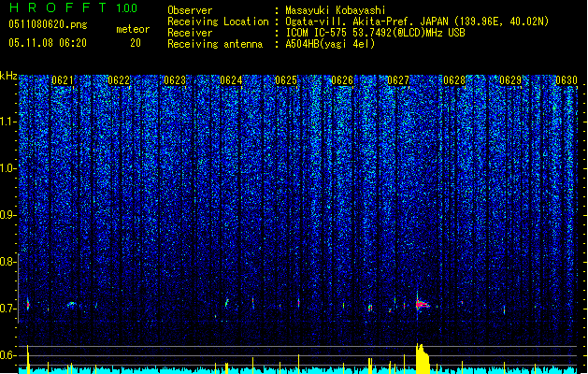Image resolution: width=588 pixels, height=374 pixels.
Task: Click the 1.0 kHz frequency tick label
Action: (x=8, y=168)
